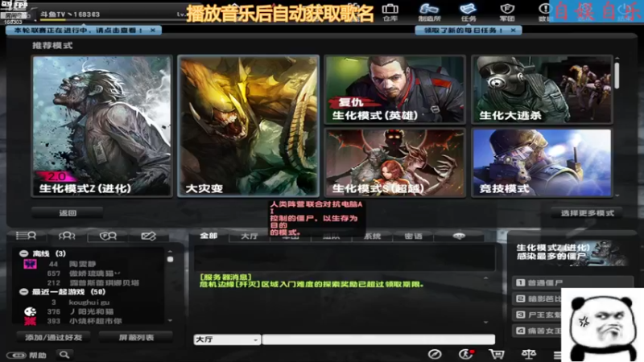
Task: Select the 生化模式Z (进化) mode card
Action: (x=102, y=126)
